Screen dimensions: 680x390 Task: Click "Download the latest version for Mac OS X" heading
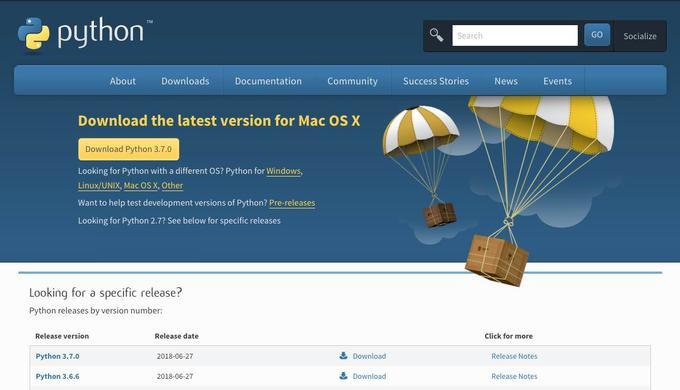219,121
